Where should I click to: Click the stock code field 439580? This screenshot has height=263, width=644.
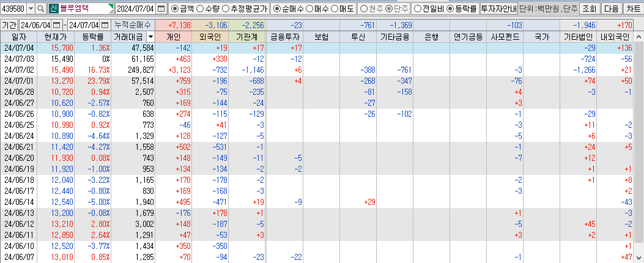tap(13, 8)
